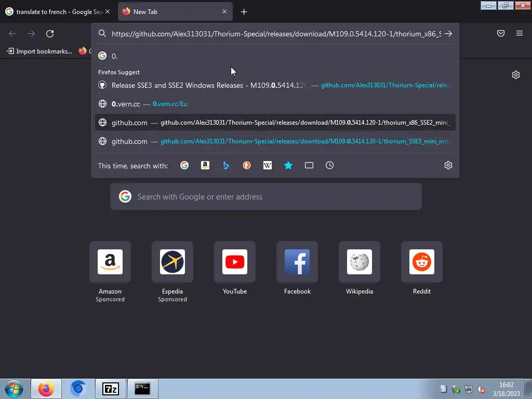Personalize new tab via the gear icon
Image resolution: width=532 pixels, height=399 pixels.
pyautogui.click(x=516, y=75)
